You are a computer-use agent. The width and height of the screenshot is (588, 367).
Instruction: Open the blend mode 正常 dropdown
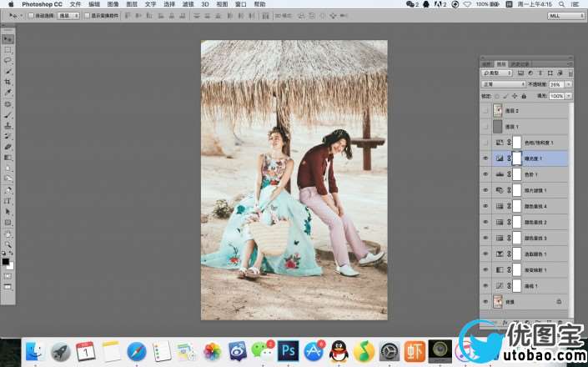(x=504, y=85)
